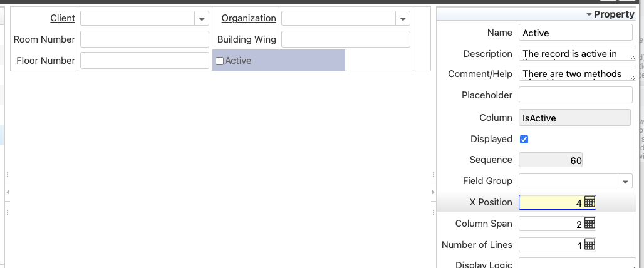Click the Client label link
This screenshot has height=268, width=644.
(62, 18)
